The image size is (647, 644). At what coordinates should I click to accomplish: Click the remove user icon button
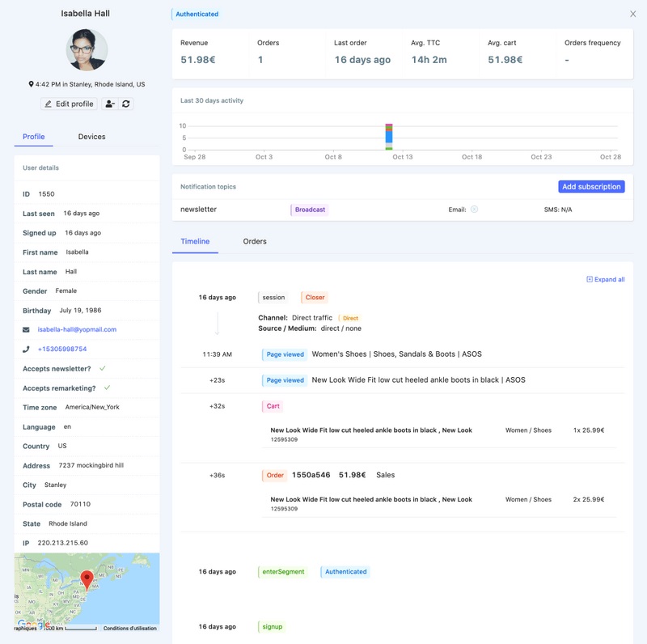pyautogui.click(x=110, y=104)
